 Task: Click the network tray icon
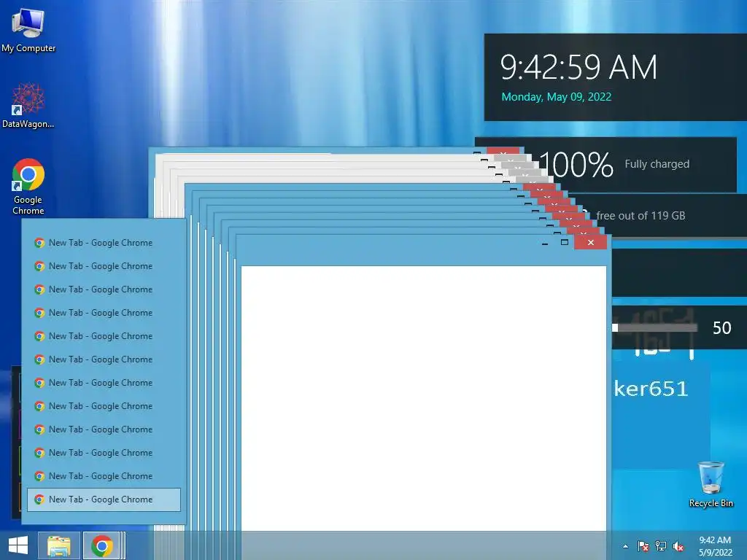click(x=661, y=546)
